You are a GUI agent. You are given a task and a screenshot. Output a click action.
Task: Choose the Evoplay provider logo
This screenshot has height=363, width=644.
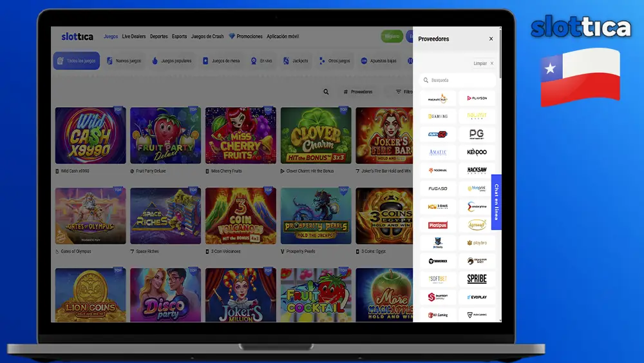[477, 297]
